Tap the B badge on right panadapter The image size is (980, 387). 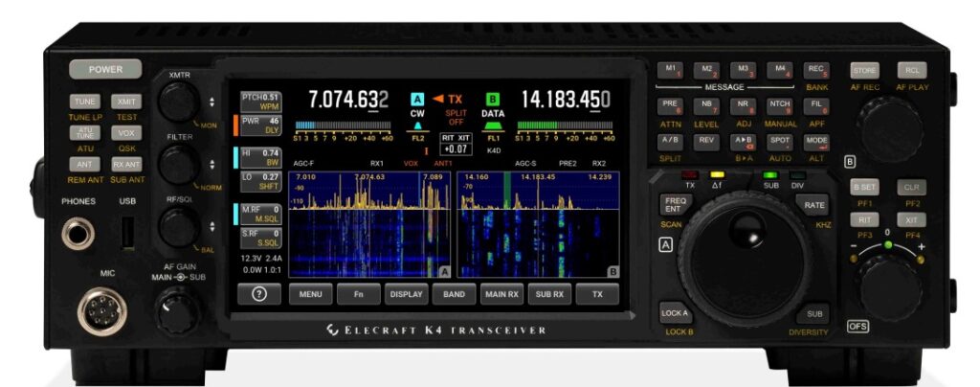point(613,271)
